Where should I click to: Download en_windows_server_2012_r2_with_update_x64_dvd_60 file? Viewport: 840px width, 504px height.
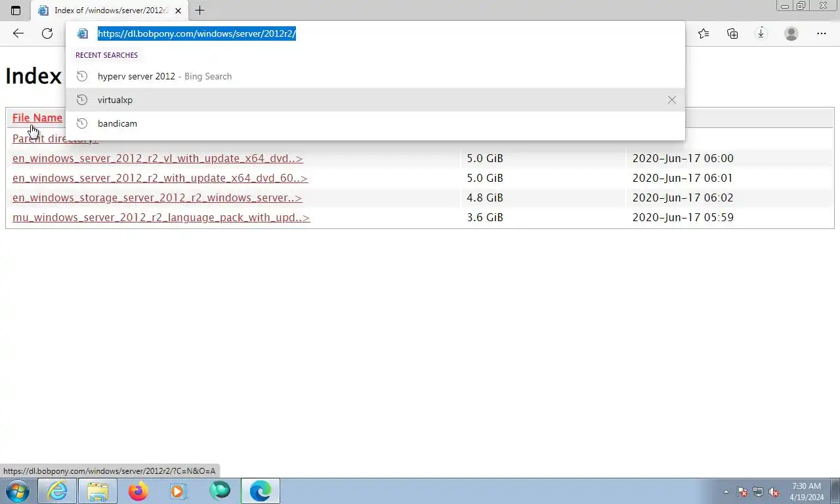click(160, 178)
